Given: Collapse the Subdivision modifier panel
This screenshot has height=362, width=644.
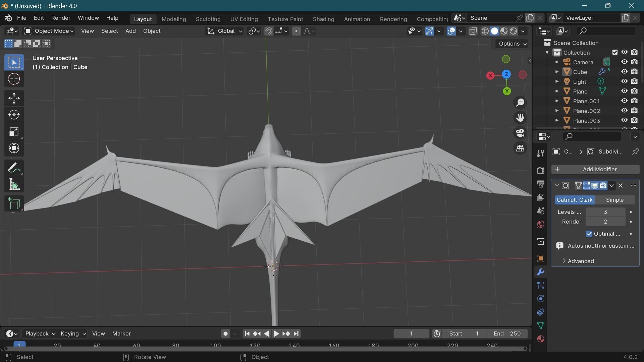Looking at the screenshot, I should point(557,185).
